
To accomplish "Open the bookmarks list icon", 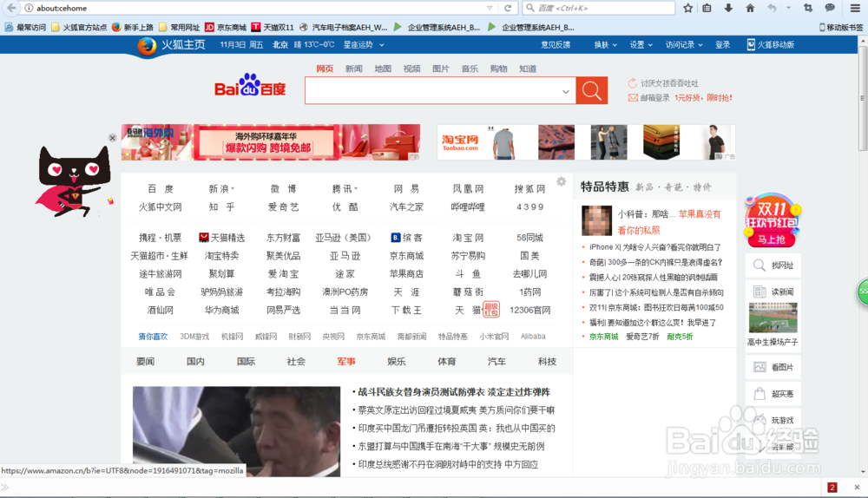I will pos(707,8).
